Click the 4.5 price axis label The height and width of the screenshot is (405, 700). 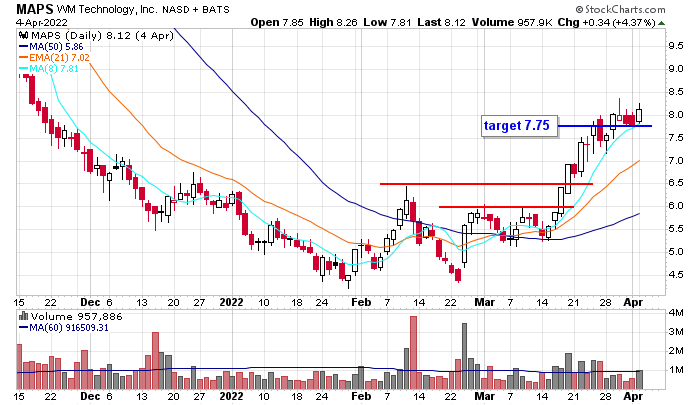[675, 275]
